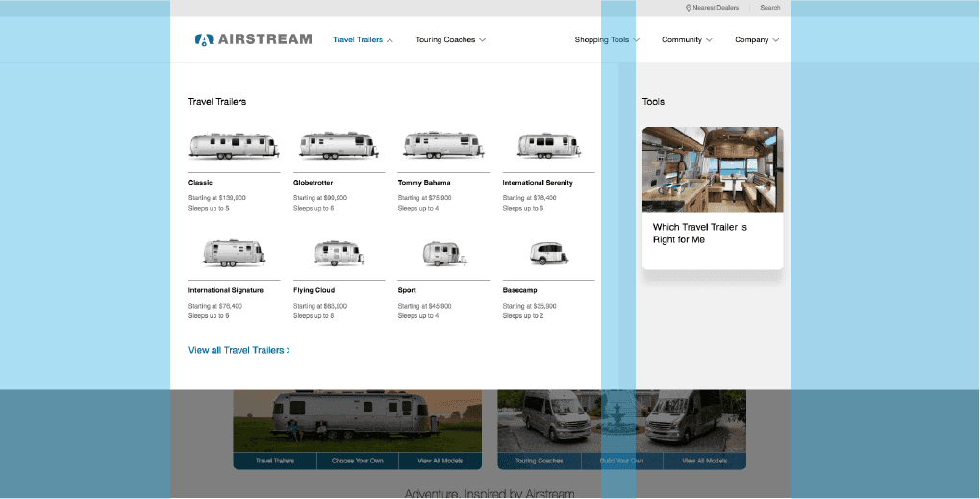980x499 pixels.
Task: Select the Basecamp trailer image
Action: click(549, 254)
